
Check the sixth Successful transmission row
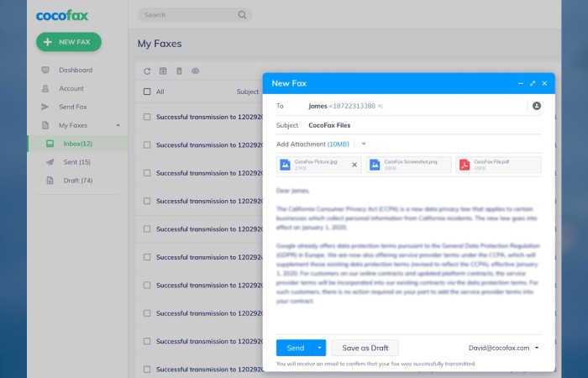tap(147, 257)
